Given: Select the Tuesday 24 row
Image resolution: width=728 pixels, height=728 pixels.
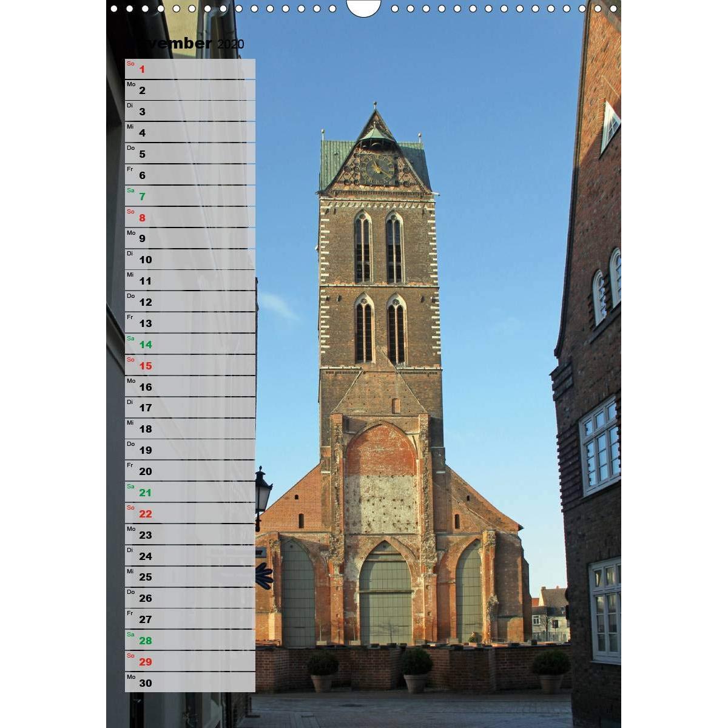Looking at the screenshot, I should pos(190,556).
